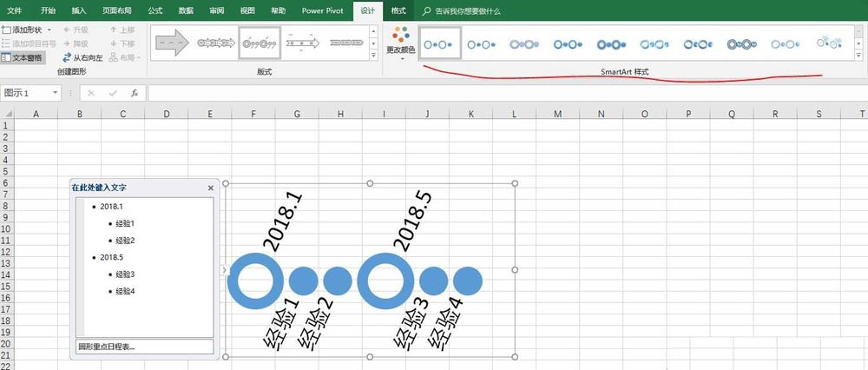
Task: Open the Name Box dropdown arrow
Action: [x=56, y=93]
